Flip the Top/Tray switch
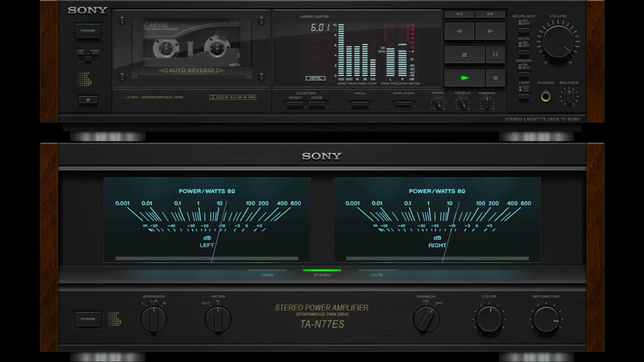644x362 pixels. pyautogui.click(x=88, y=58)
